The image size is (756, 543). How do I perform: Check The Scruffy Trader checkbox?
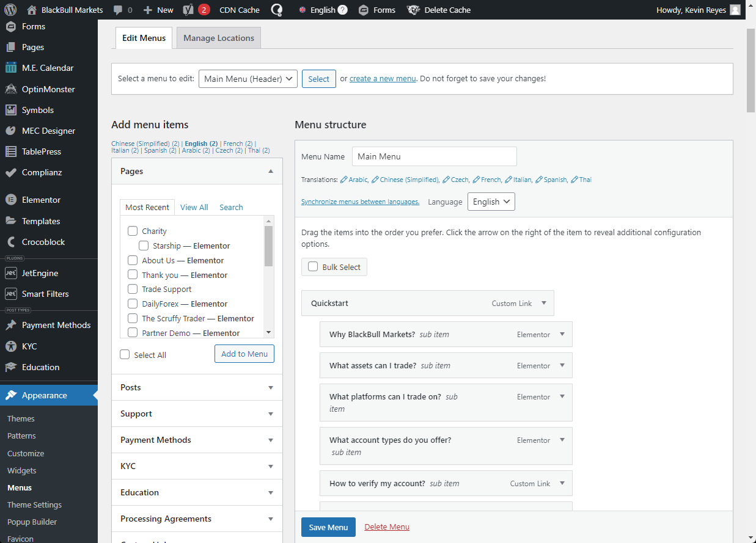coord(132,318)
